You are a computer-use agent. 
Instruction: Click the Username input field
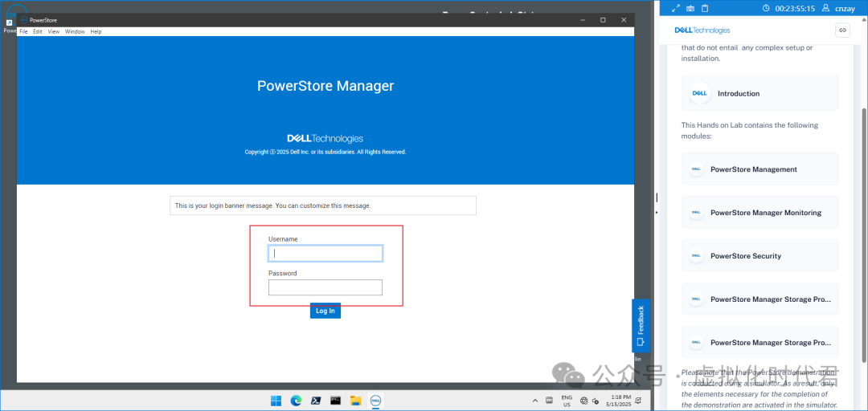(x=325, y=254)
